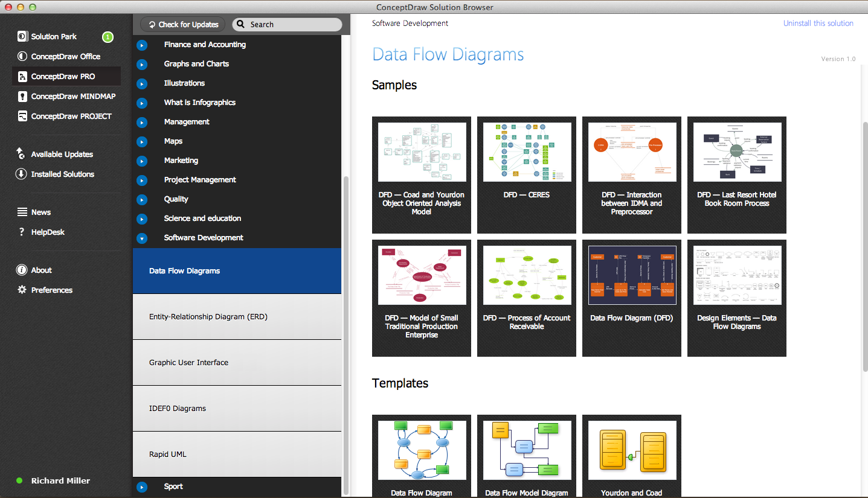Open Design Elements — Data Flow Diagrams
Screen dimensions: 868x498
pos(737,298)
